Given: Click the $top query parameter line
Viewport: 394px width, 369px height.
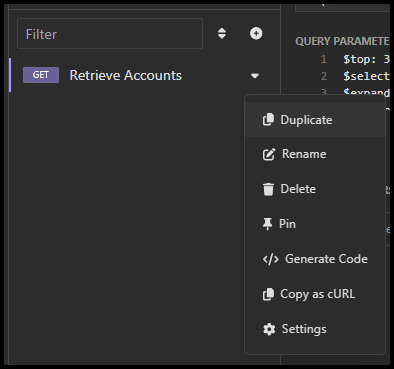Looking at the screenshot, I should 366,59.
